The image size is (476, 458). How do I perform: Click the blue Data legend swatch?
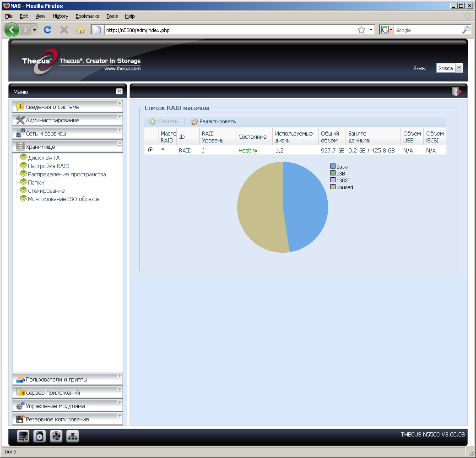(333, 166)
